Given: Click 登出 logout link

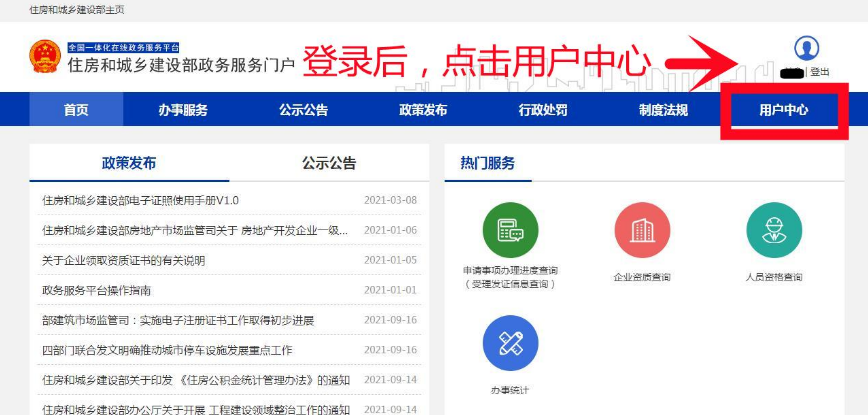Looking at the screenshot, I should (x=820, y=72).
